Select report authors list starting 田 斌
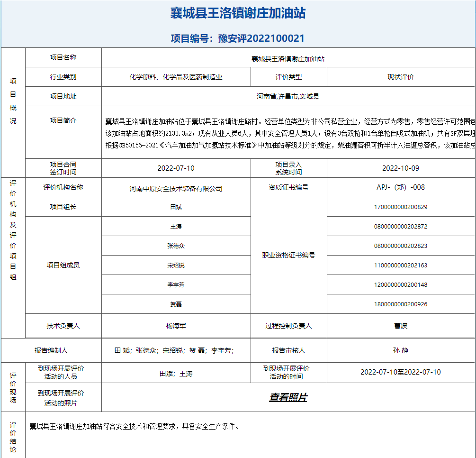Screen dimensions: 476x458 pyautogui.click(x=174, y=350)
